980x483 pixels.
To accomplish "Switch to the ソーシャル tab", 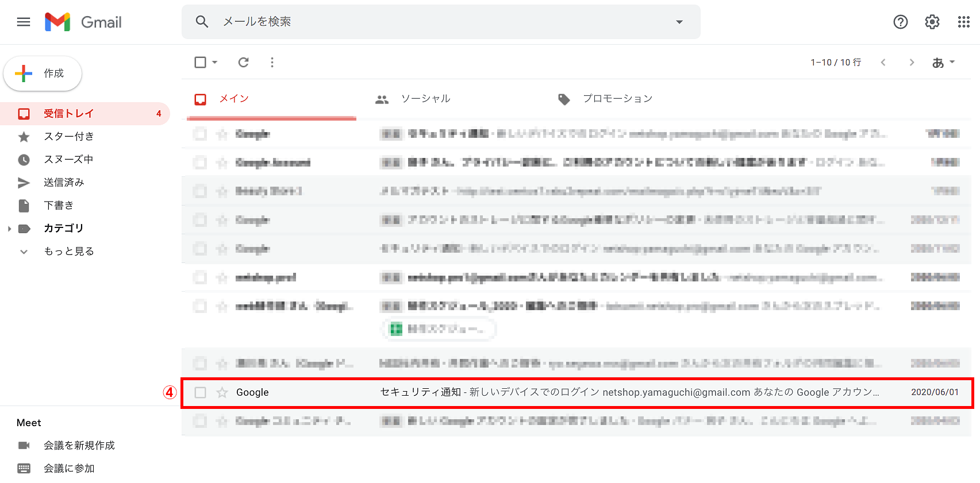I will point(425,99).
